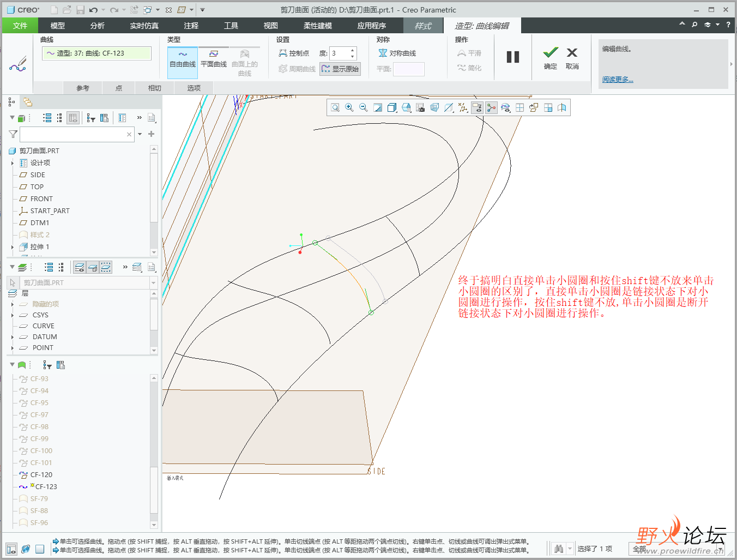Image resolution: width=737 pixels, height=560 pixels.
Task: Click the Zoom Out magnifier icon
Action: [x=364, y=108]
